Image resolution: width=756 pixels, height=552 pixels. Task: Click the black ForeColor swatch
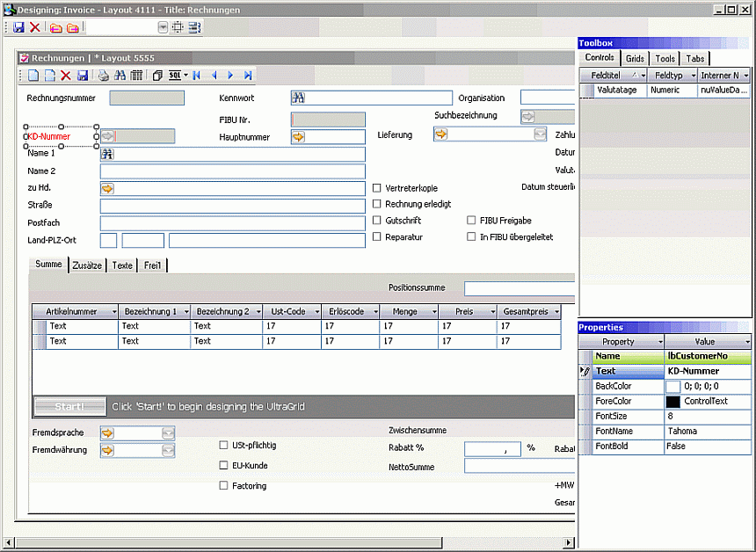pos(672,402)
